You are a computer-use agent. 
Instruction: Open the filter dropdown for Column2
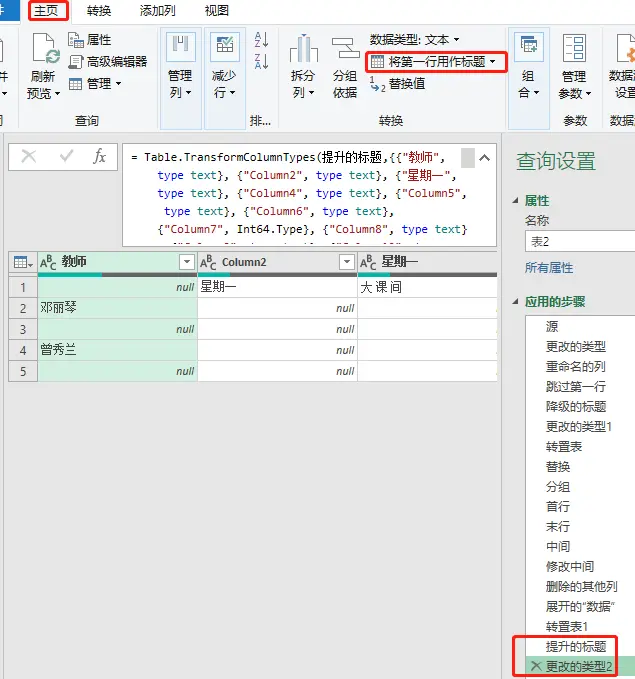point(347,262)
